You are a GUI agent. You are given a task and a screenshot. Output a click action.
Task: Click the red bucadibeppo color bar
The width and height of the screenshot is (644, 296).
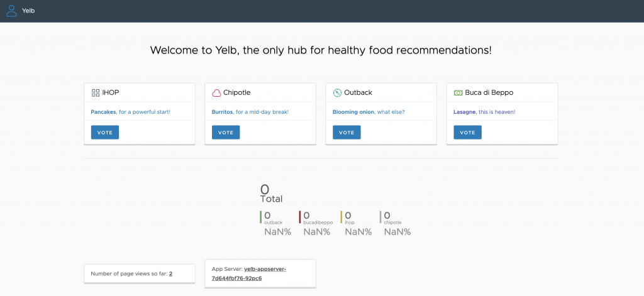300,217
